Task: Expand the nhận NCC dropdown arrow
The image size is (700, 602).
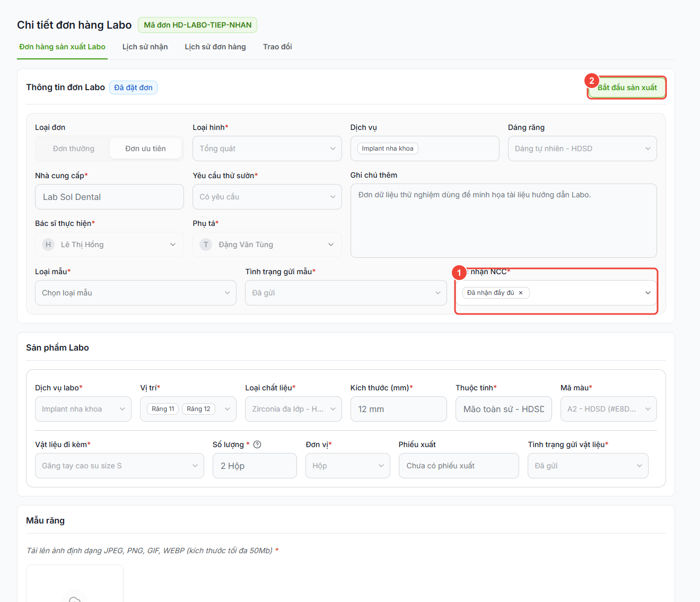Action: pyautogui.click(x=647, y=293)
